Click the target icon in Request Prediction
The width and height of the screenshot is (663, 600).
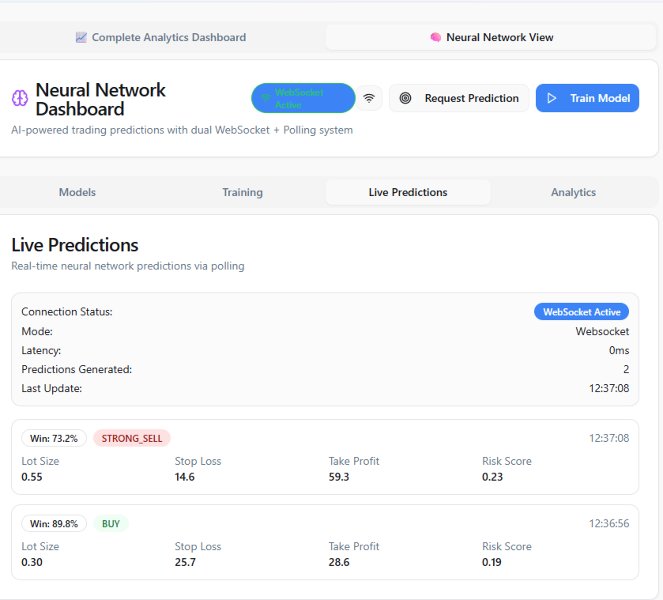coord(405,98)
